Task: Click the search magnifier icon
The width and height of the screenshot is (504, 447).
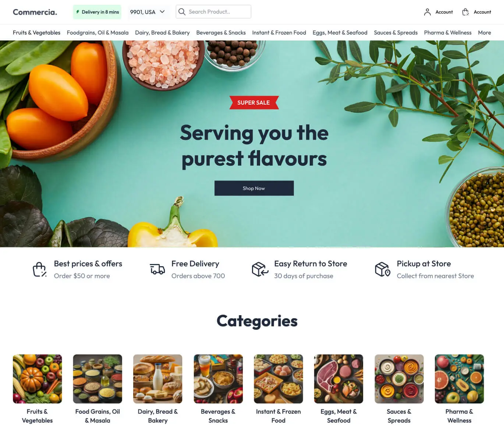Action: (x=182, y=12)
